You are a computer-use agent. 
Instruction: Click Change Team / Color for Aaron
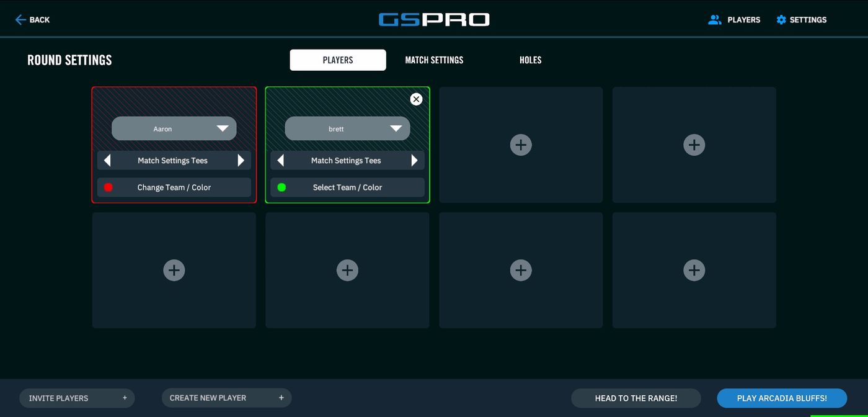tap(174, 187)
